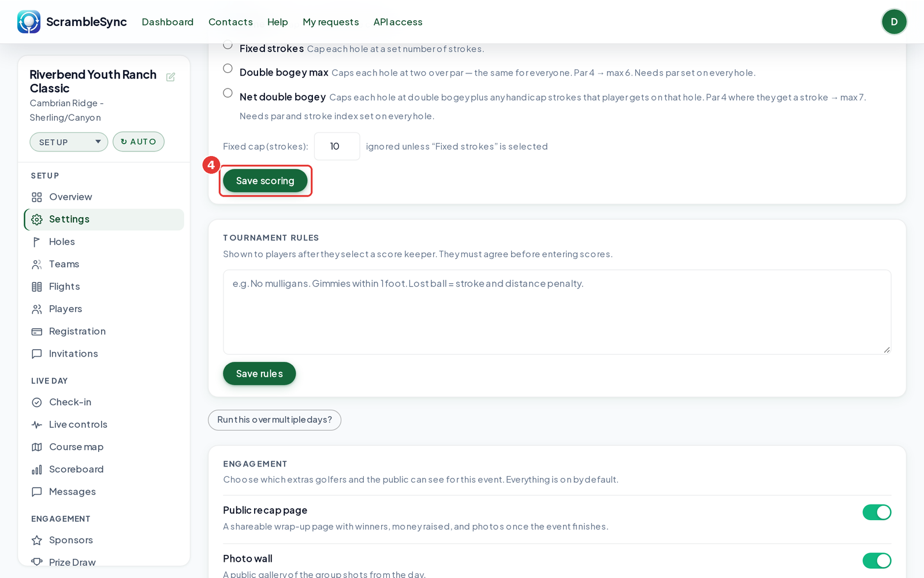Open Help in the top navigation
The height and width of the screenshot is (578, 924).
click(277, 22)
